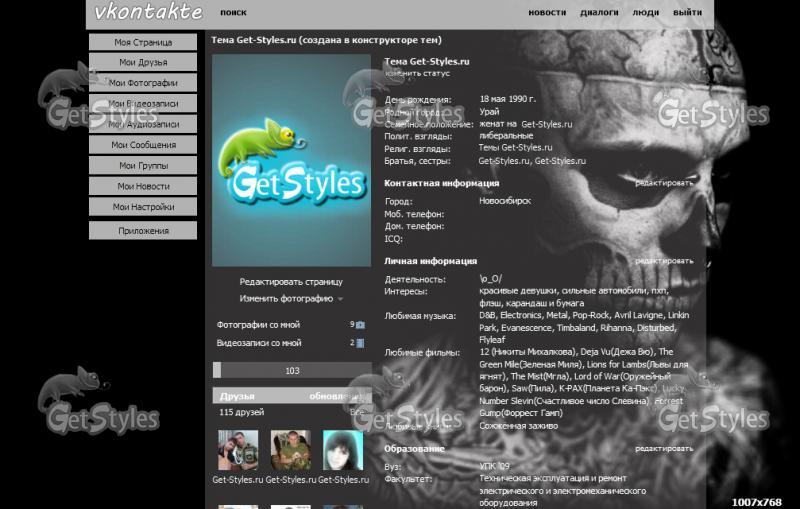Screen dimensions: 800x509
Task: Click Редактировать страницу link
Action: [291, 282]
